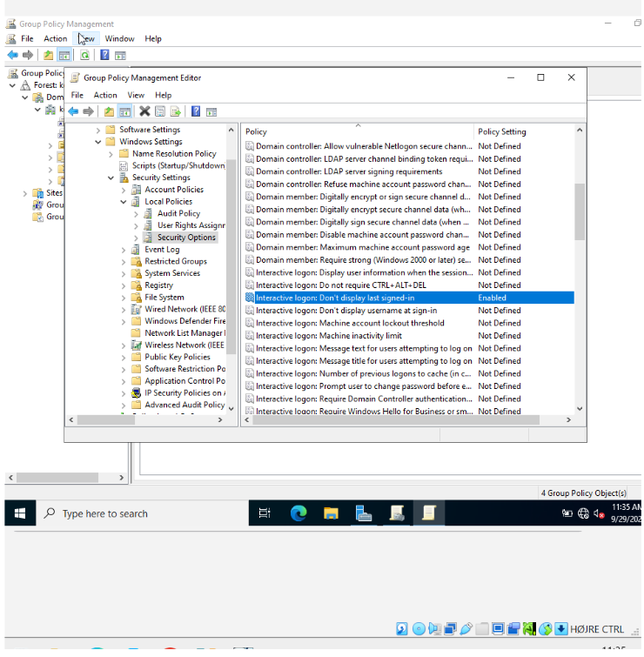Open Server Manager from taskbar
Image resolution: width=644 pixels, height=657 pixels.
363,513
